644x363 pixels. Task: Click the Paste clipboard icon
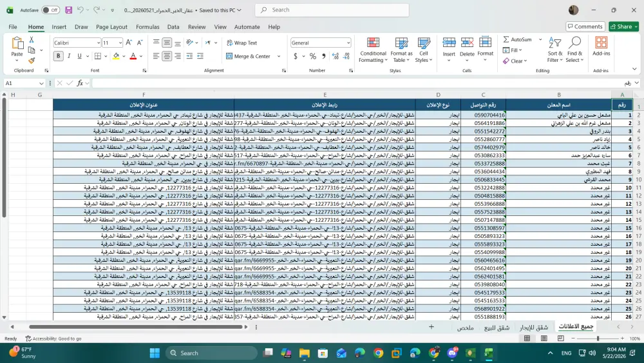point(17,44)
